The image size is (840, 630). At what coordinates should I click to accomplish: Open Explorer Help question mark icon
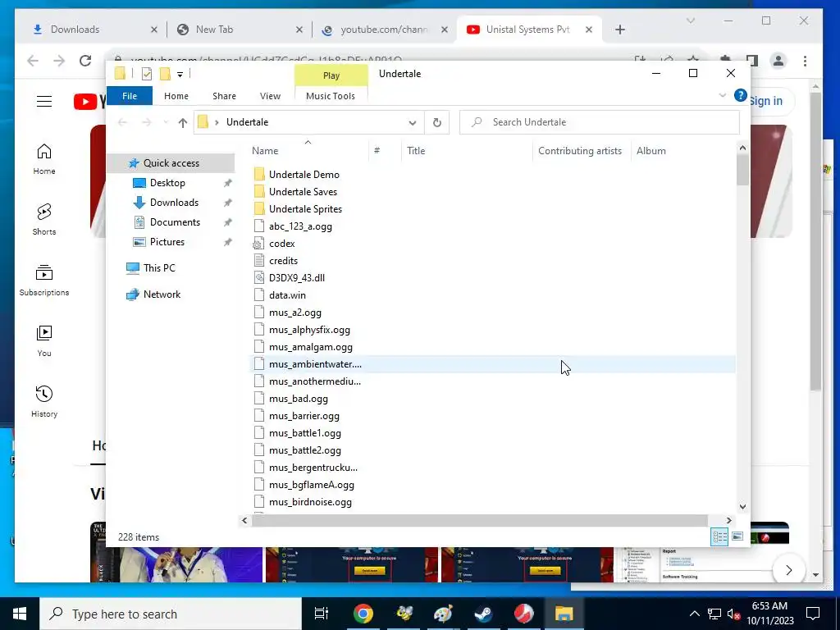741,95
